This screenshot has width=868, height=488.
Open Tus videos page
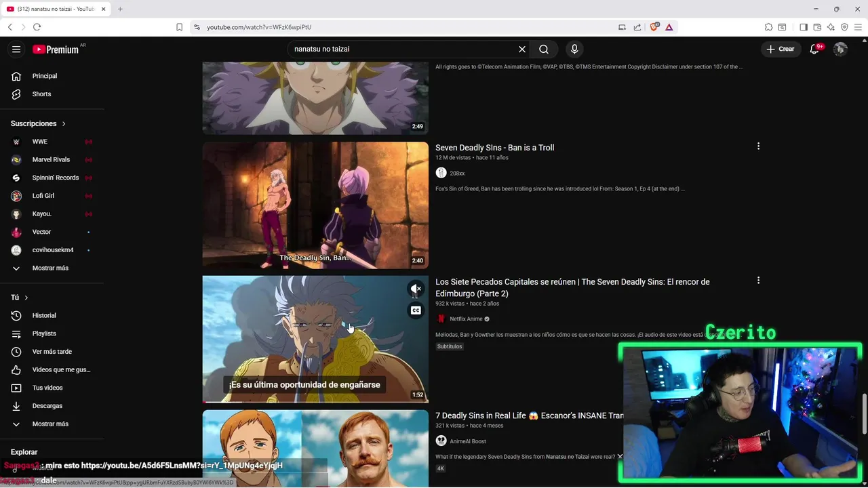52,388
